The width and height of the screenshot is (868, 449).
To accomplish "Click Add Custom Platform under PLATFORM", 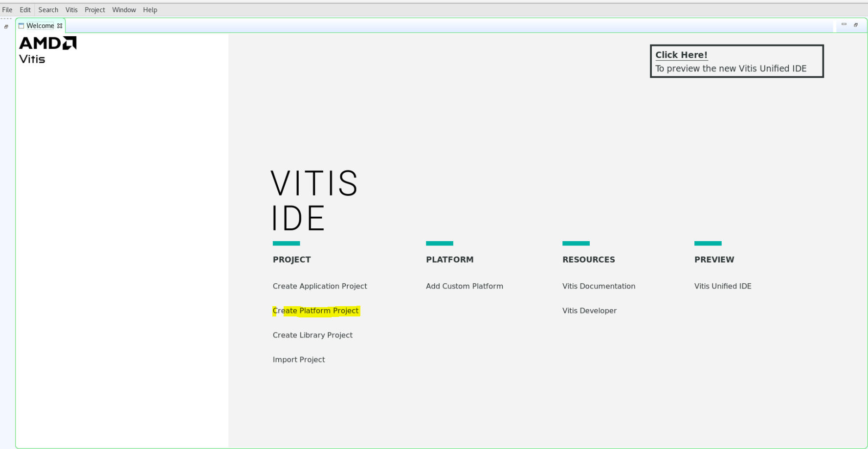I will click(x=464, y=286).
